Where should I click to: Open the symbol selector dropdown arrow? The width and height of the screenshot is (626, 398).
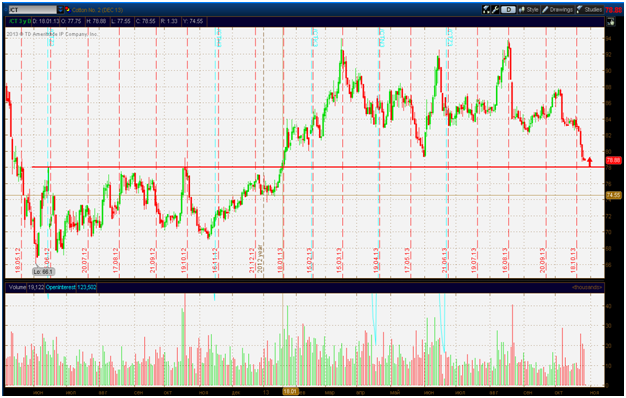coord(60,10)
